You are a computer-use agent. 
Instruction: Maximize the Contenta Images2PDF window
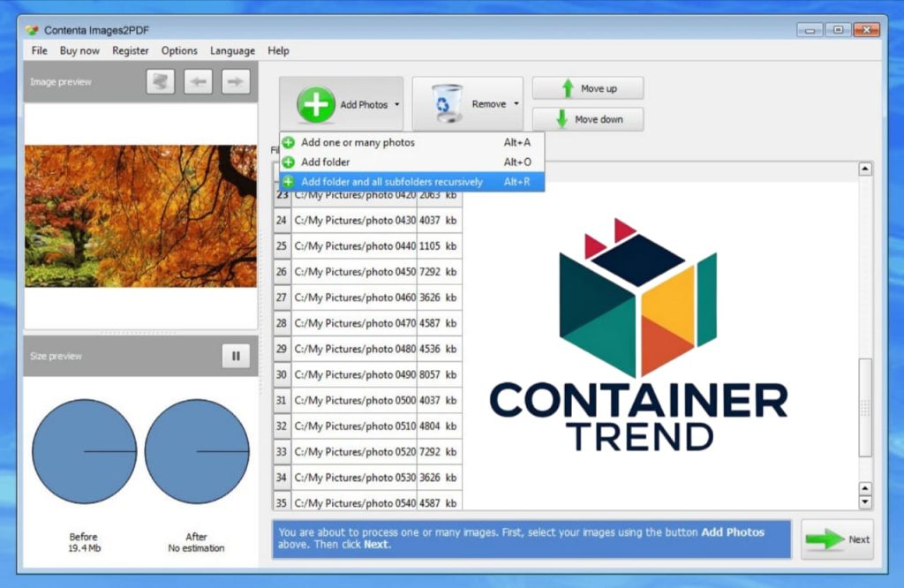pyautogui.click(x=839, y=30)
